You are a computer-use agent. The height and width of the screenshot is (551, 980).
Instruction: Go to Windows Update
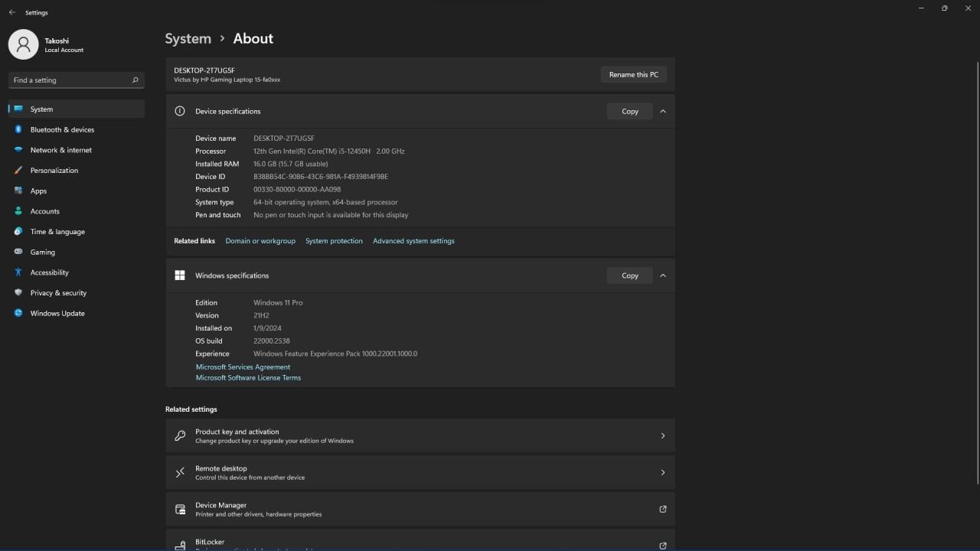[77, 313]
